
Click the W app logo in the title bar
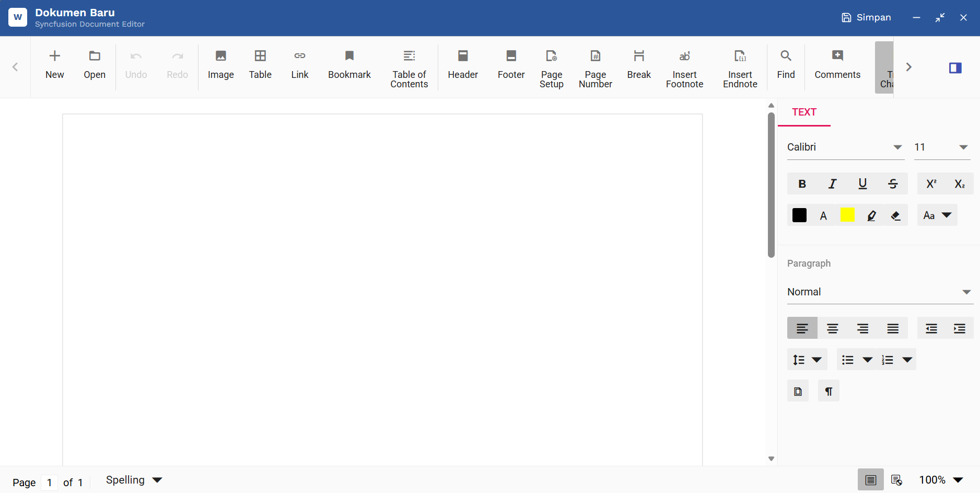click(18, 17)
